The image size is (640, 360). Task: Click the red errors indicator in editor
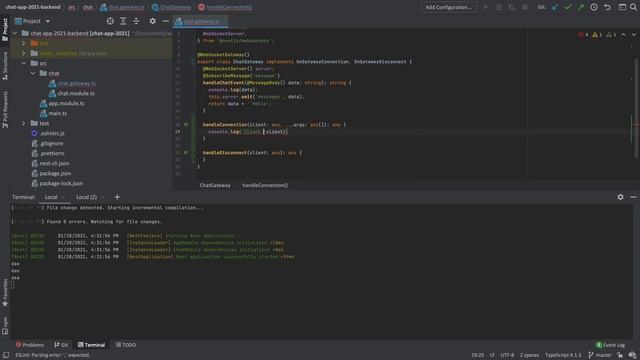coord(583,35)
